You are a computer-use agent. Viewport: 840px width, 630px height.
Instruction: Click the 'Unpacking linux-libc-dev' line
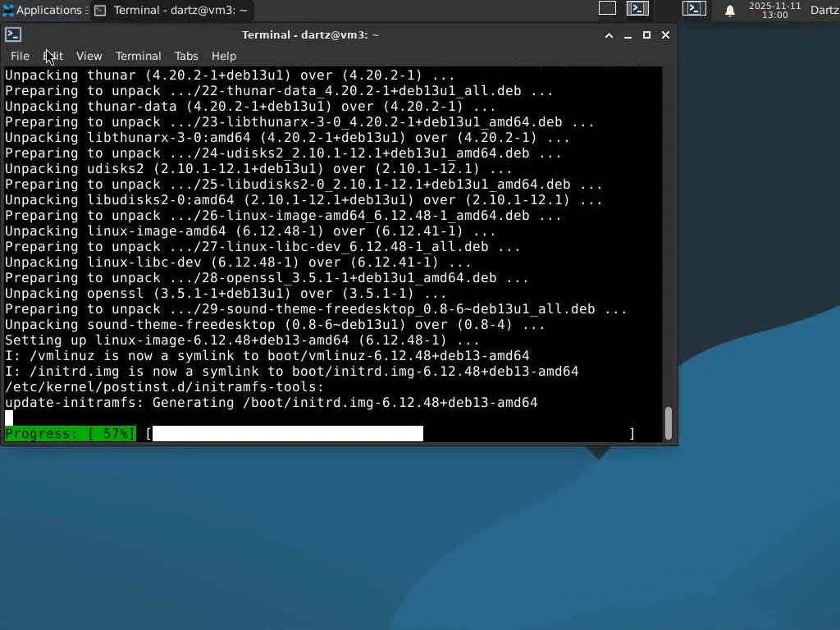pos(238,262)
